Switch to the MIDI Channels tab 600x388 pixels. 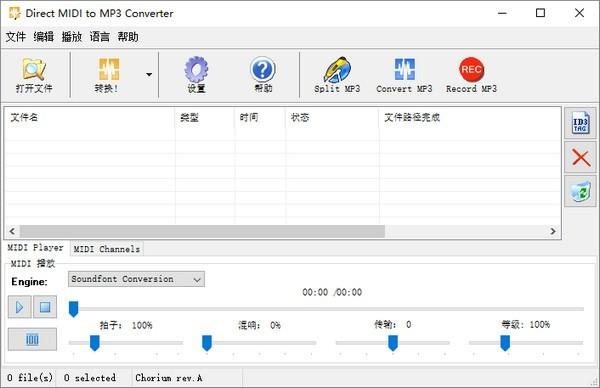(x=107, y=249)
